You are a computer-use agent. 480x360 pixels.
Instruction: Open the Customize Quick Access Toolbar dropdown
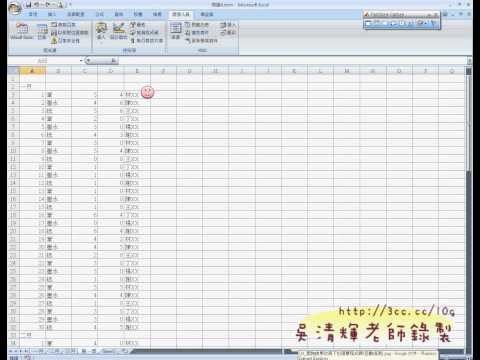[69, 5]
